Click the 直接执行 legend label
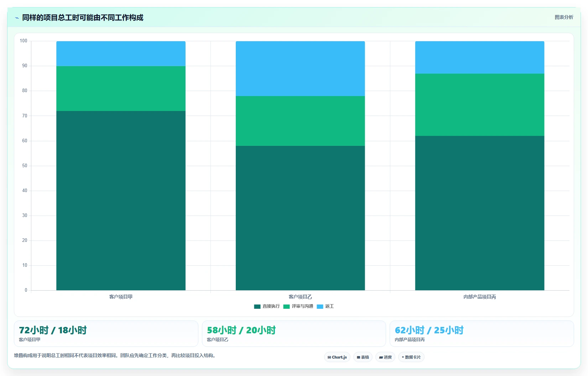Screen dimensions: 588x376 click(x=271, y=306)
